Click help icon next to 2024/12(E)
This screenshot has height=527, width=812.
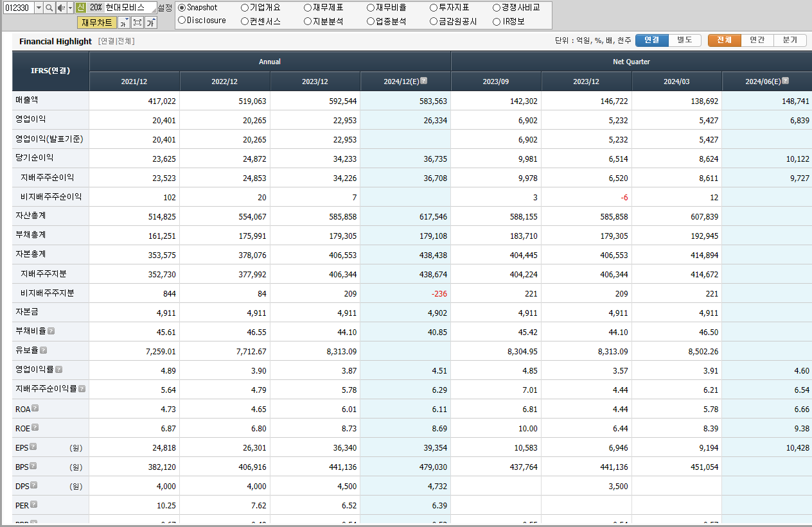(423, 81)
